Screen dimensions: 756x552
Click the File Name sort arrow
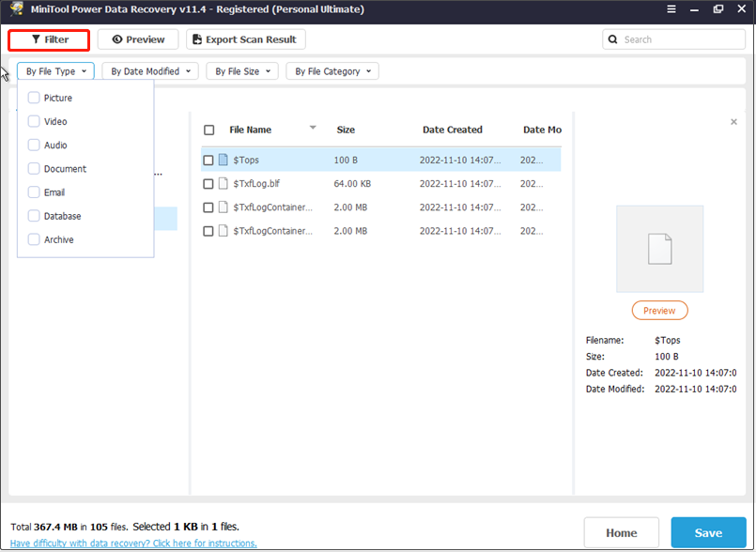click(313, 128)
